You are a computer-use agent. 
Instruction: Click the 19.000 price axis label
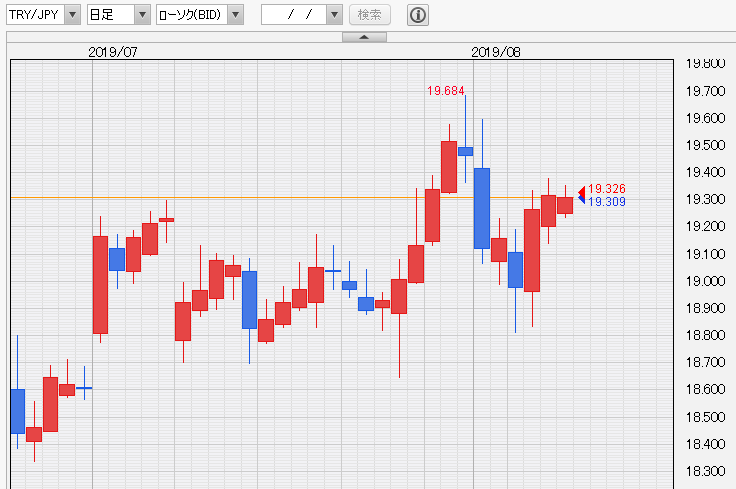click(705, 281)
